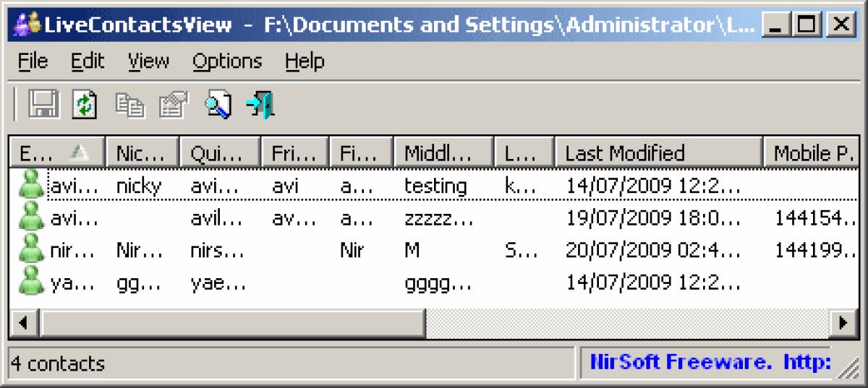Screen dimensions: 868x388
Task: Sort by the Mobile Phone column header
Action: pos(811,152)
